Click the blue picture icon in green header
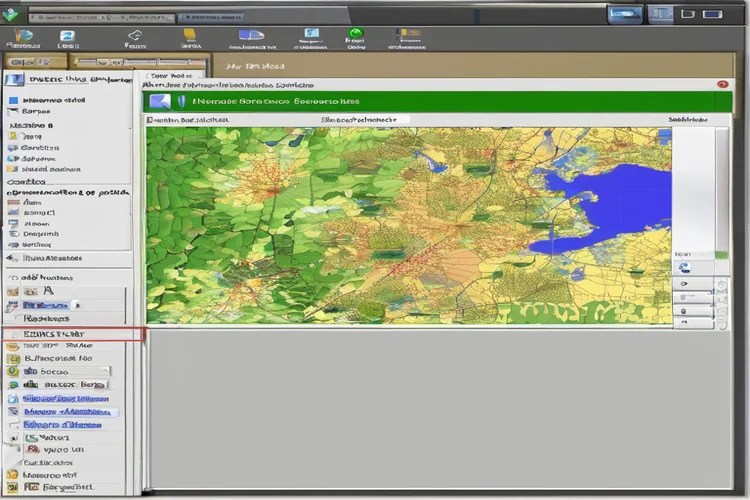750x500 pixels. (x=160, y=101)
